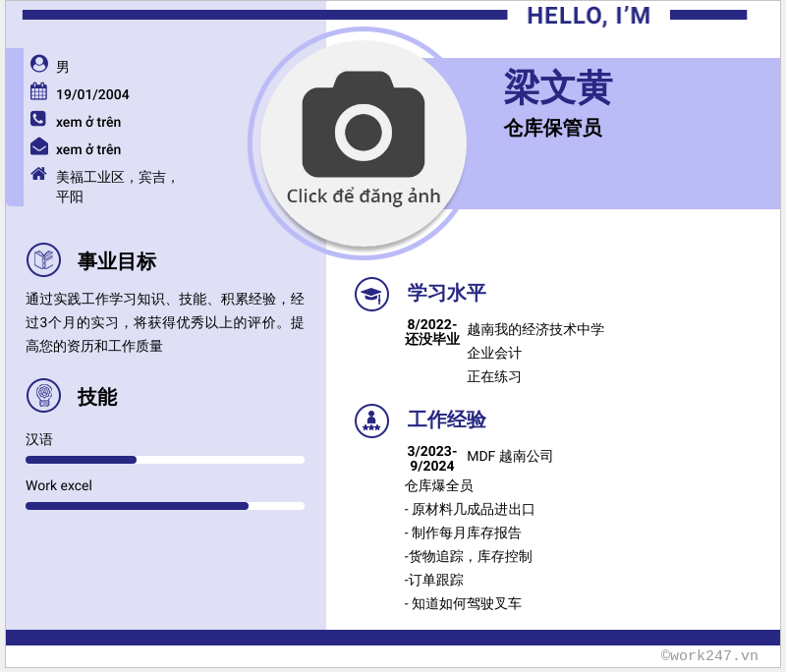The width and height of the screenshot is (786, 672).
Task: Adjust the Work excel skill bar
Action: (x=164, y=506)
